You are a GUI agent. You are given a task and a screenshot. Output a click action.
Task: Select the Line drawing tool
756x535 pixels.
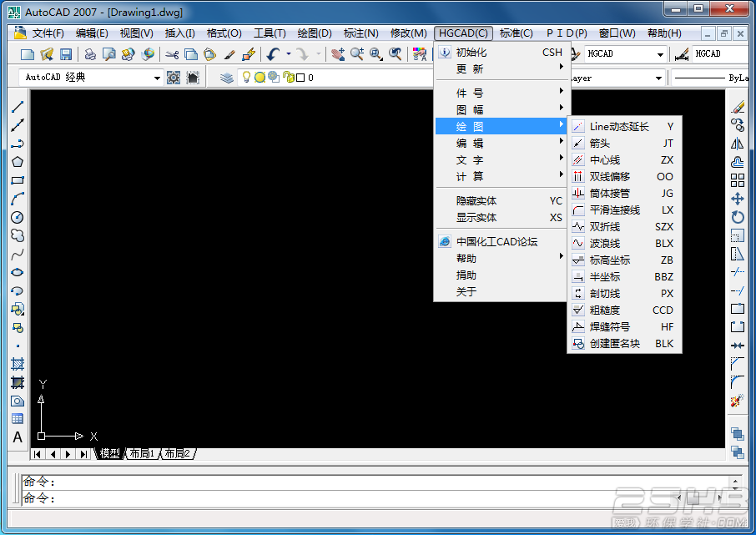click(18, 107)
